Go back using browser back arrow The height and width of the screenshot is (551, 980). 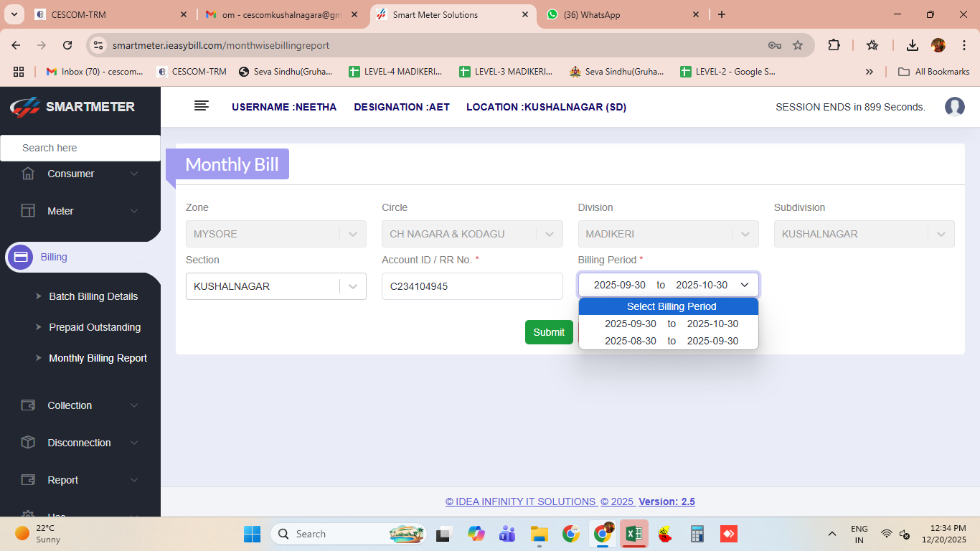pos(17,45)
